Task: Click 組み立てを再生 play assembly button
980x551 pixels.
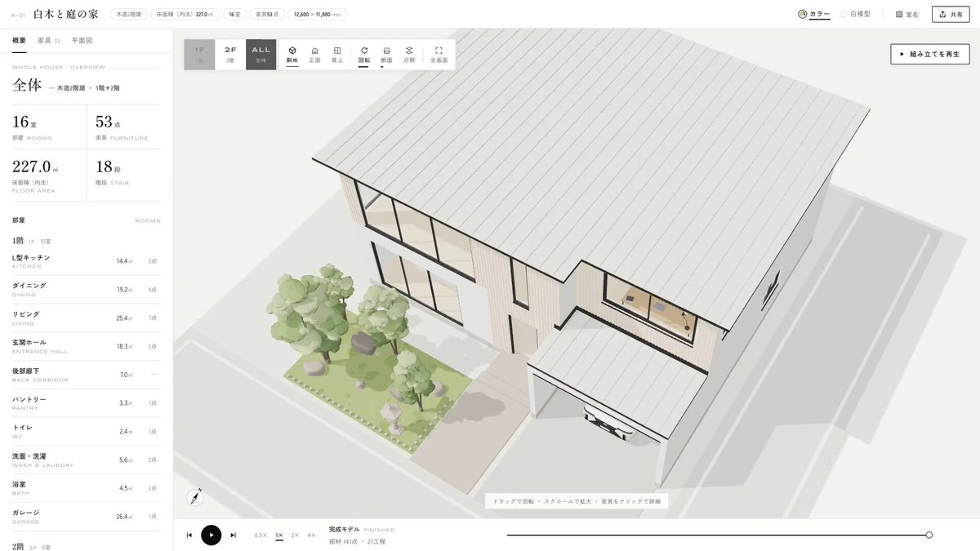Action: coord(929,54)
